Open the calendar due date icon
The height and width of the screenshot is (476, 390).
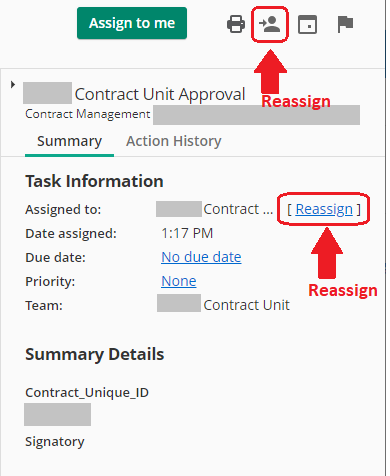pos(307,24)
